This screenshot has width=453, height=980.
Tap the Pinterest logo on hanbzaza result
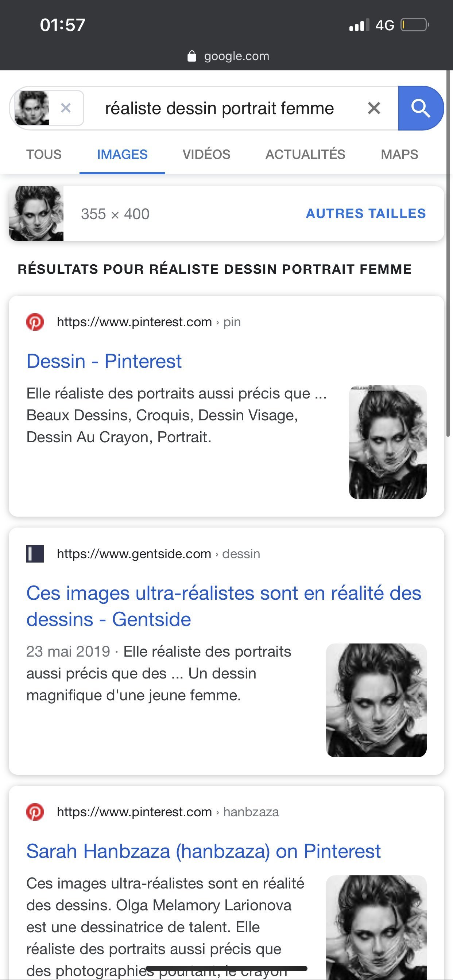click(35, 812)
